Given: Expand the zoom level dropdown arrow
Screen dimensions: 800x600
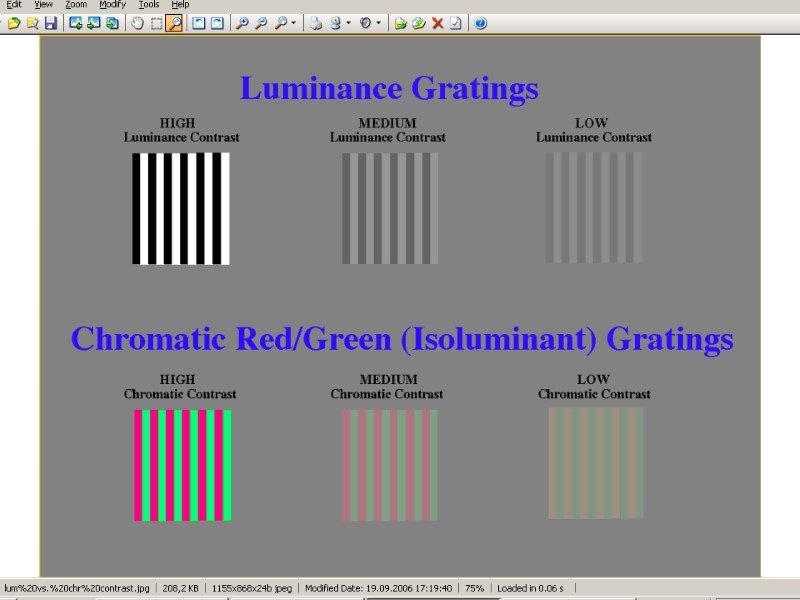Looking at the screenshot, I should point(293,23).
